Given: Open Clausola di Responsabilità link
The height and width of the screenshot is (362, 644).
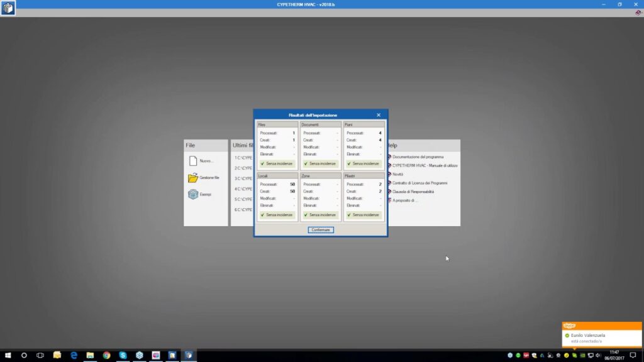Looking at the screenshot, I should point(413,192).
